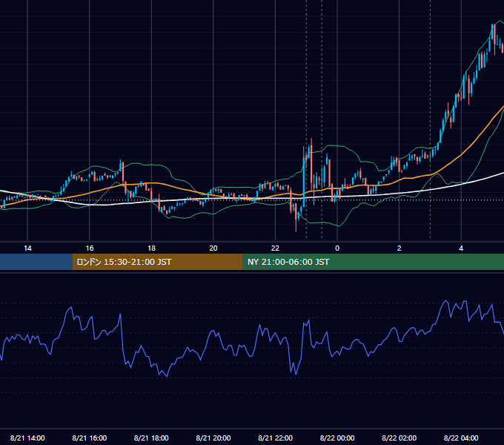Click the 8/21 22:00 time label
504x445 pixels.
click(276, 438)
